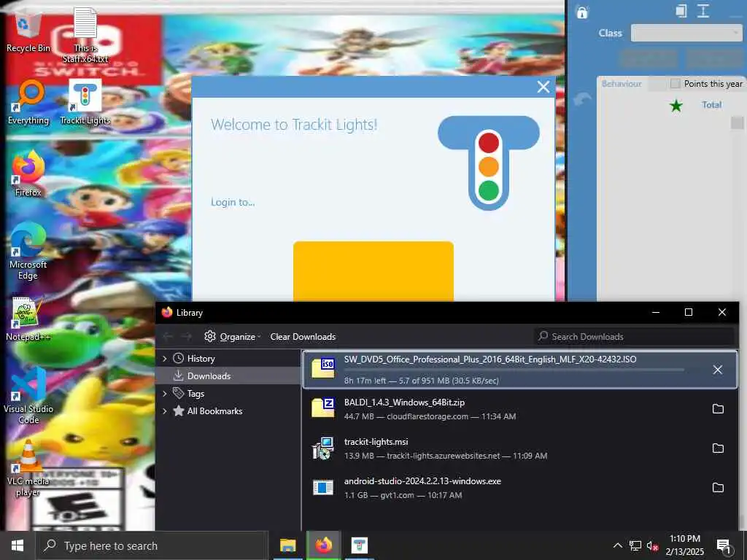Expand the Tags tree item
This screenshot has width=747, height=560.
point(165,393)
